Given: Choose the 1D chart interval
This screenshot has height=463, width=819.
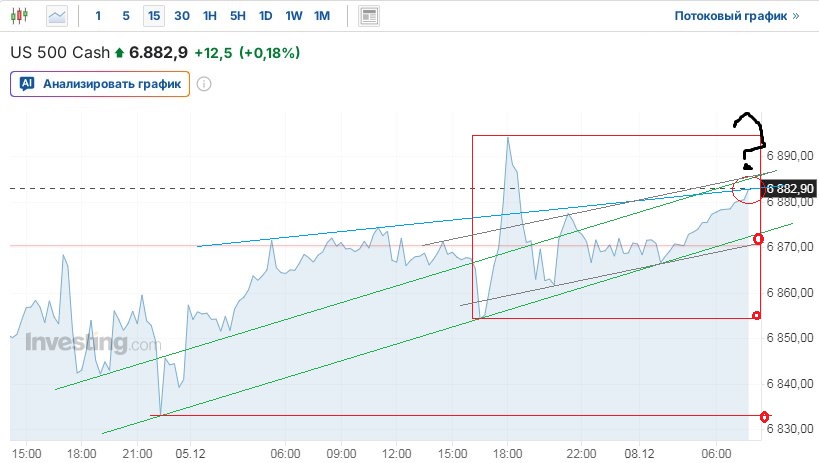Looking at the screenshot, I should 265,16.
